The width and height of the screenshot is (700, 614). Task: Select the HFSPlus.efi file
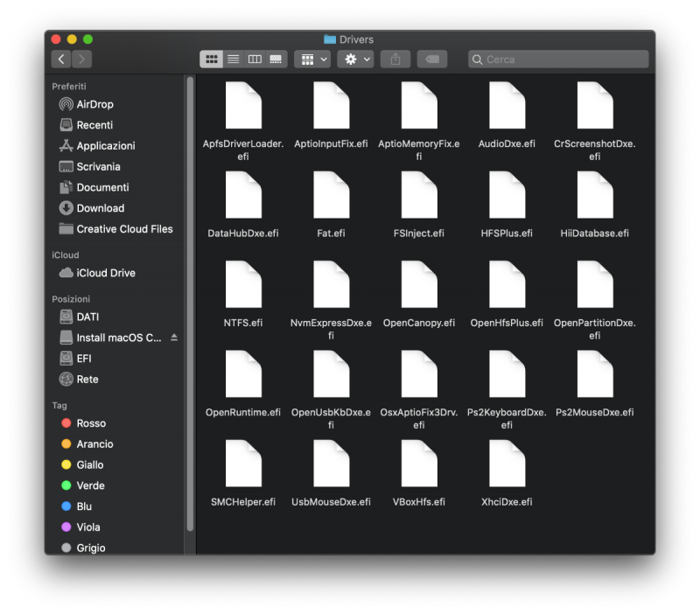507,205
